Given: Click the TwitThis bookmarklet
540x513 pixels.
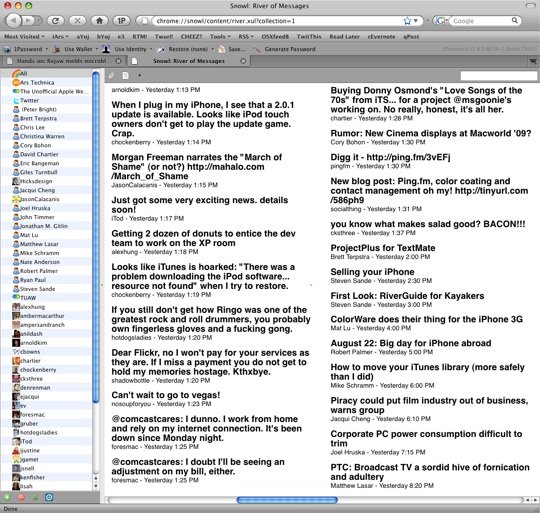Looking at the screenshot, I should 309,36.
